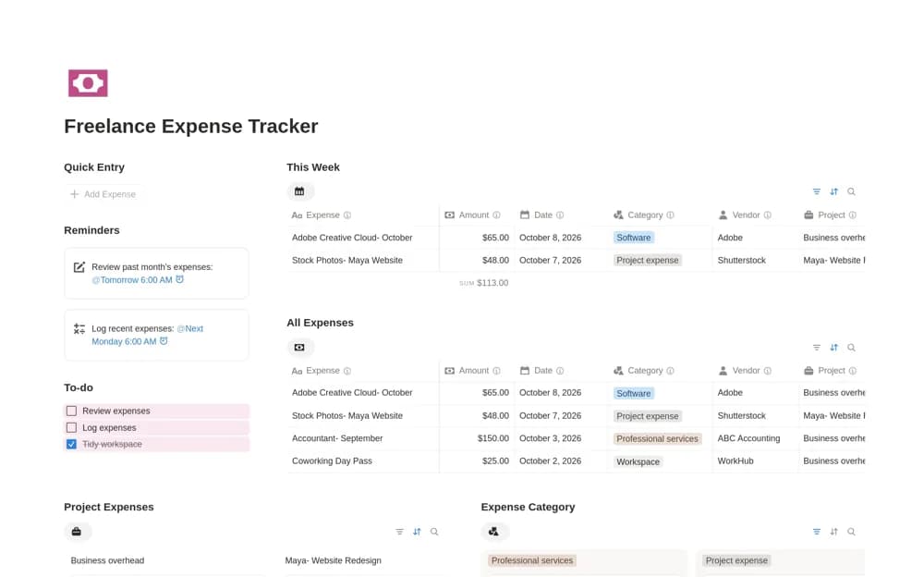Screen dimensions: 924x577
Task: Open filter in This Week table
Action: click(x=816, y=191)
